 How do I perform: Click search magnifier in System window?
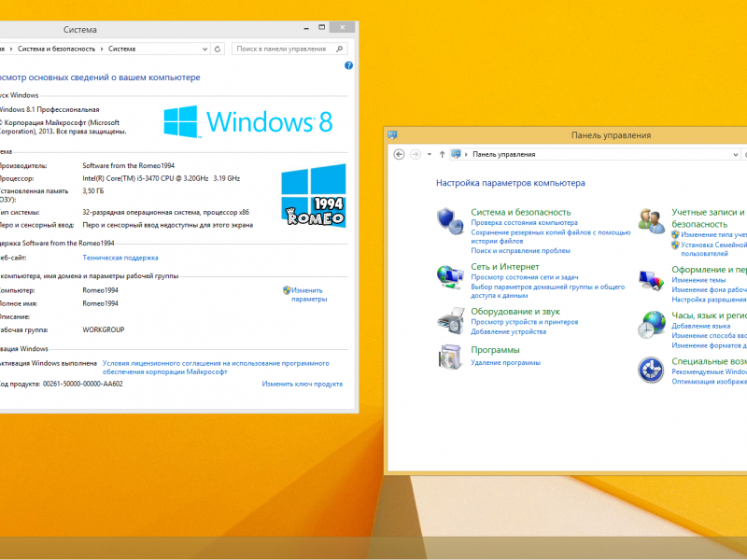point(340,49)
